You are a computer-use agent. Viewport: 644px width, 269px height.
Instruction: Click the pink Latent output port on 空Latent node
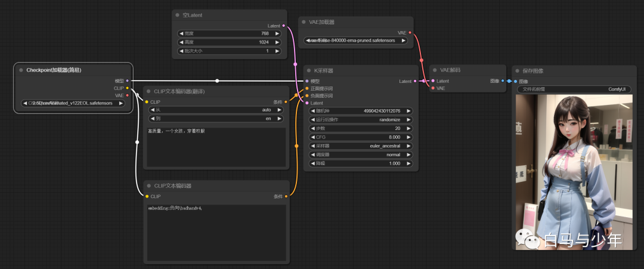point(283,26)
